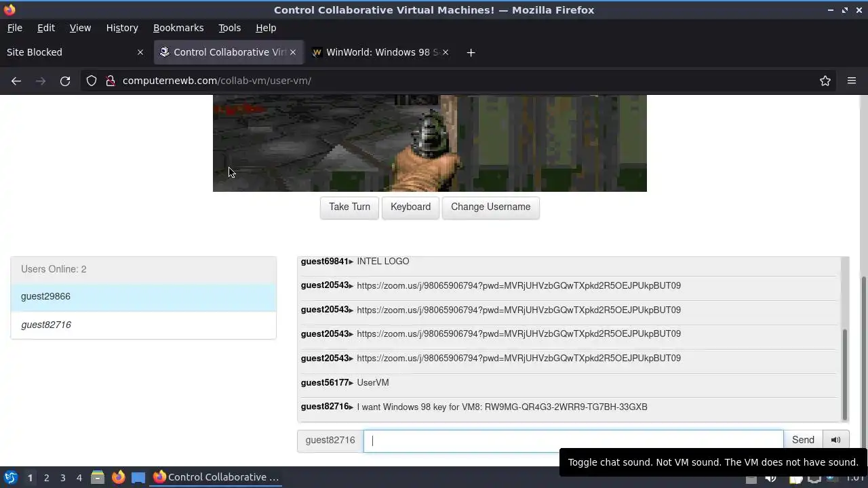This screenshot has height=488, width=868.
Task: Reload the current page
Action: (x=65, y=81)
